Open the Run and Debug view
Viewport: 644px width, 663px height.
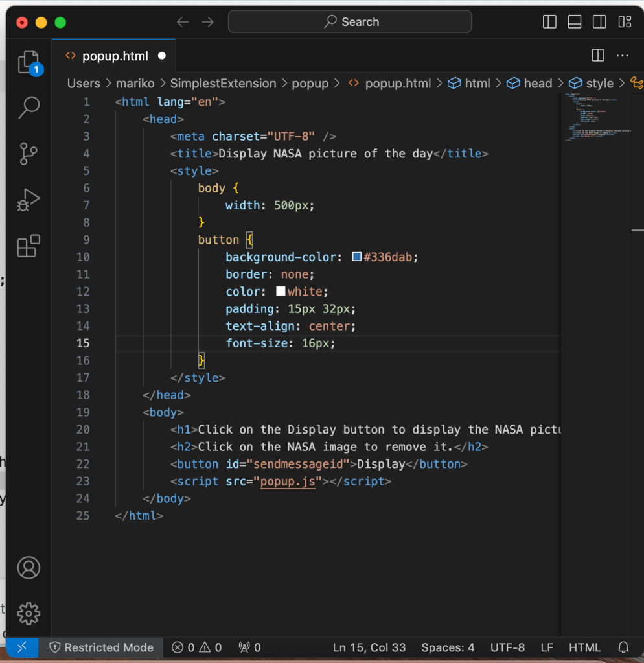click(29, 200)
